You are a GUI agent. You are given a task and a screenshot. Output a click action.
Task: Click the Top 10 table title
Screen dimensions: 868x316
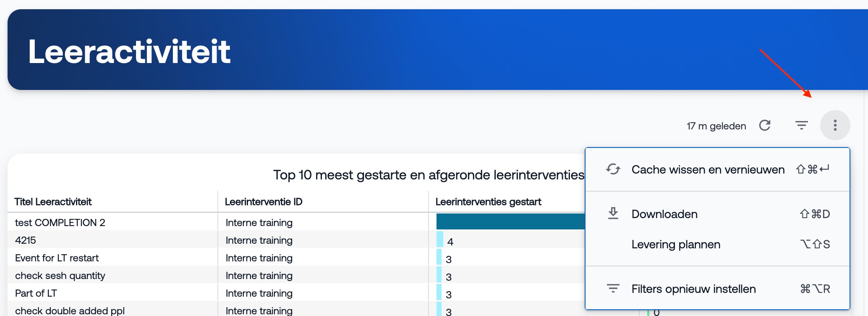point(428,175)
